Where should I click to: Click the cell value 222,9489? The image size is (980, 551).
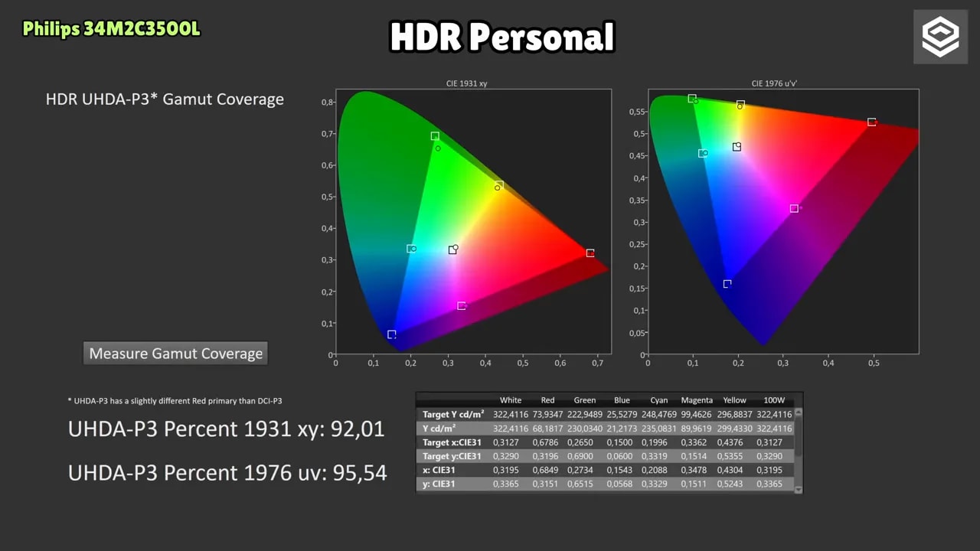coord(585,414)
